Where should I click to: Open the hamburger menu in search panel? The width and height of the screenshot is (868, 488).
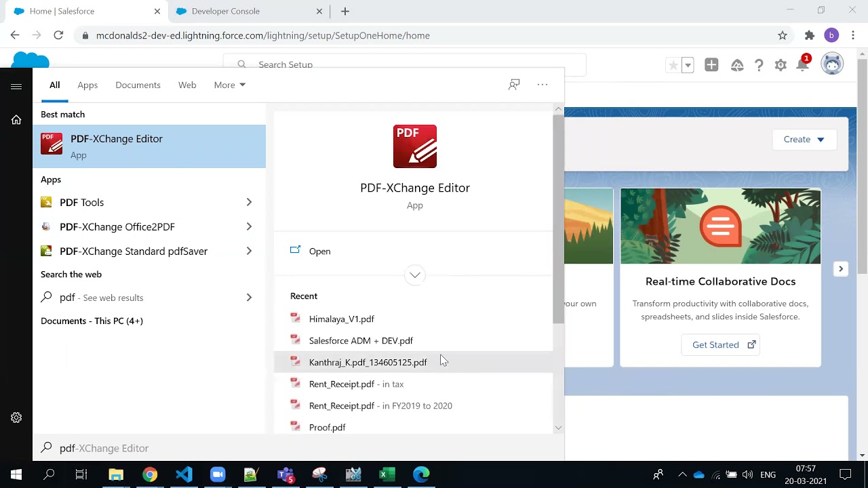[x=16, y=87]
